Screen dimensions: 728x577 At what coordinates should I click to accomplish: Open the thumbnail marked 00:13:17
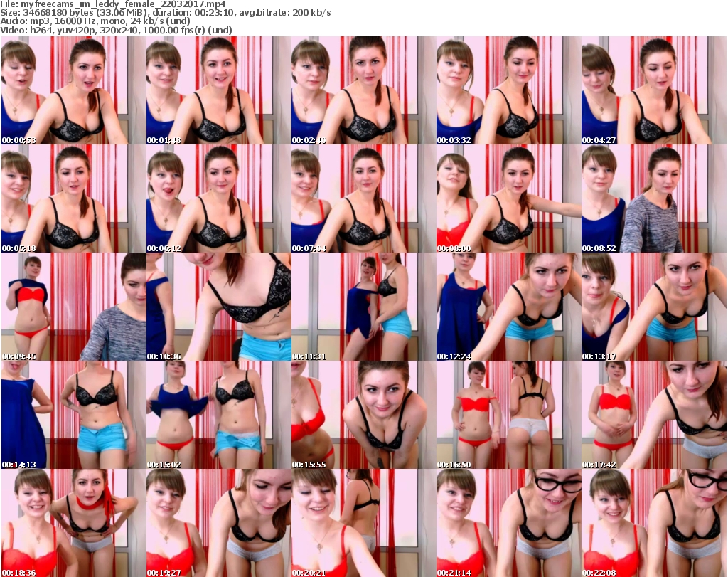[x=654, y=307]
